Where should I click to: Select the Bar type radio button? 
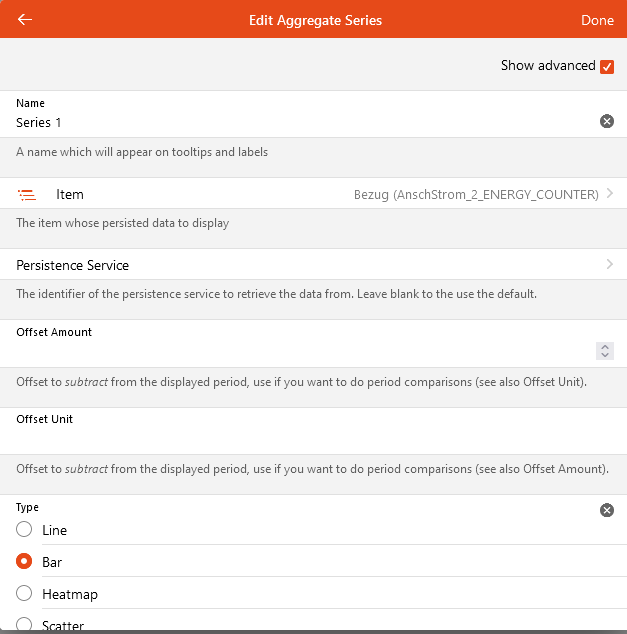[24, 562]
